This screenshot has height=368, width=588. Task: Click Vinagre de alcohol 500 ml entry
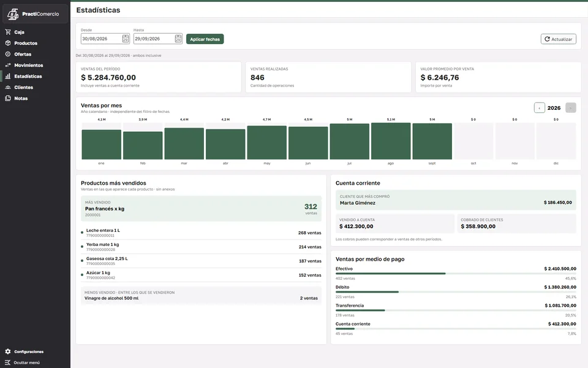coord(201,296)
